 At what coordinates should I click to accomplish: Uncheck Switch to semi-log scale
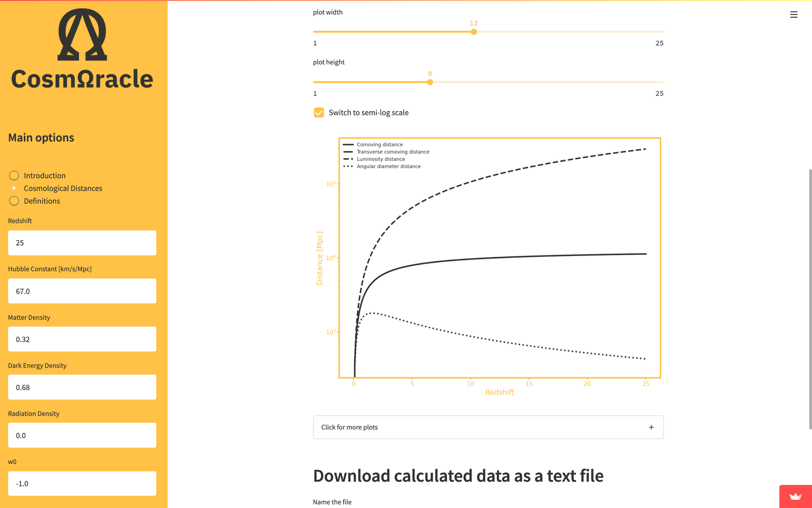319,113
